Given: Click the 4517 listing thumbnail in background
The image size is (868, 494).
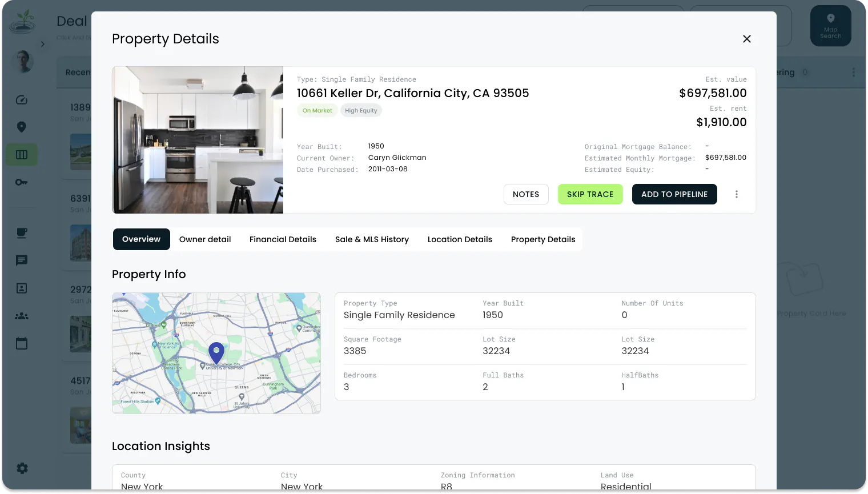Looking at the screenshot, I should pyautogui.click(x=81, y=425).
